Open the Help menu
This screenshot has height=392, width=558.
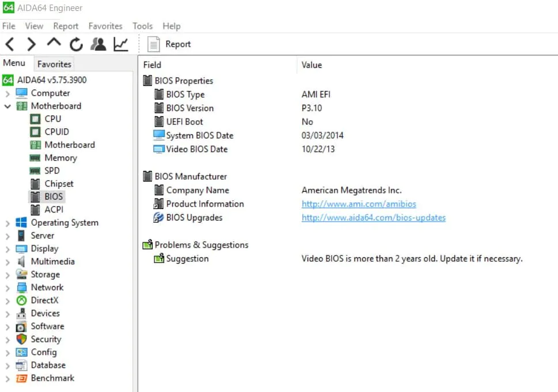(172, 26)
